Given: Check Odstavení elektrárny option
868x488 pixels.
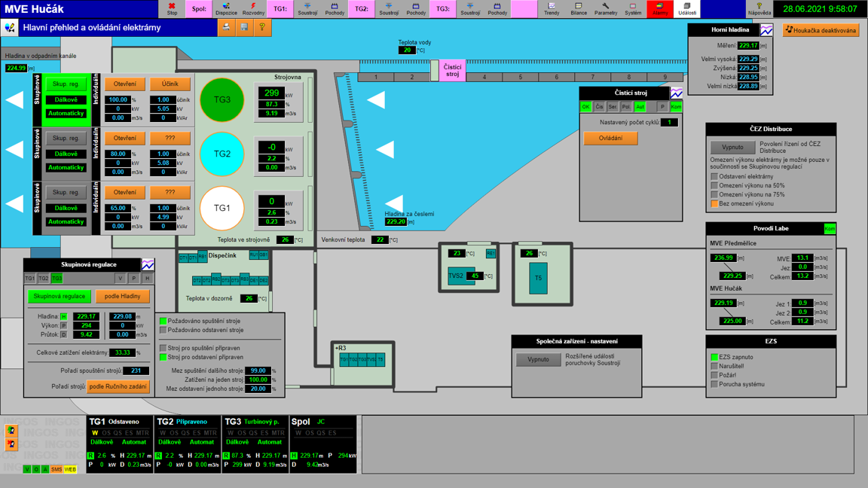Looking at the screenshot, I should point(714,177).
